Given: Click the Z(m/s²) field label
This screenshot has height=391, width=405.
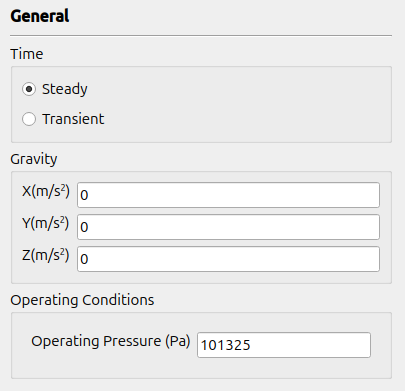Looking at the screenshot, I should (45, 256).
